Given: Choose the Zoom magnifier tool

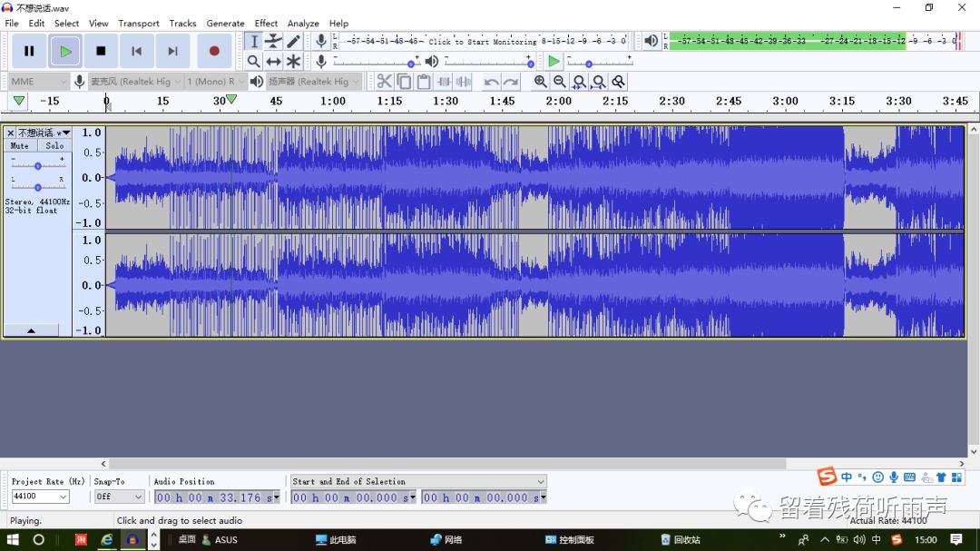Looking at the screenshot, I should (254, 62).
